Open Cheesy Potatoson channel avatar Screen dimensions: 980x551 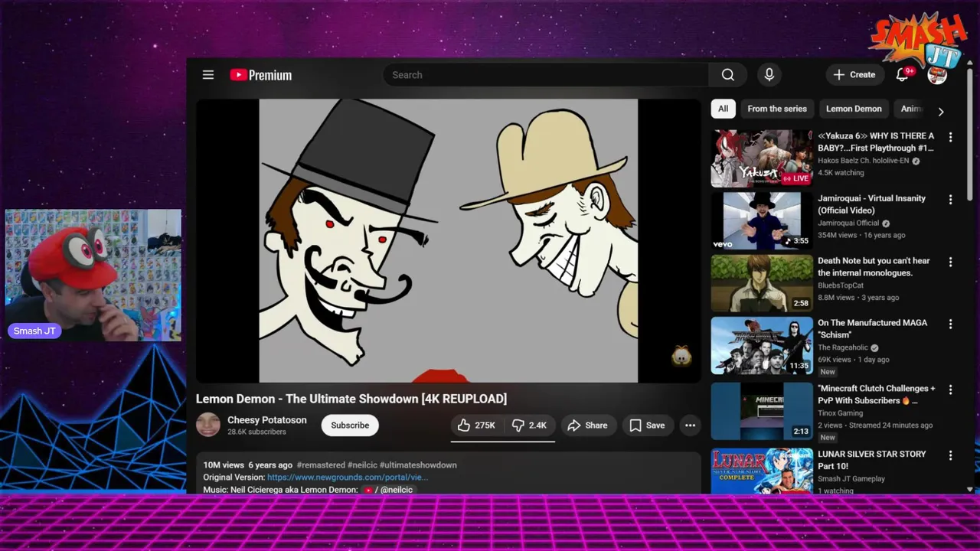(x=208, y=425)
